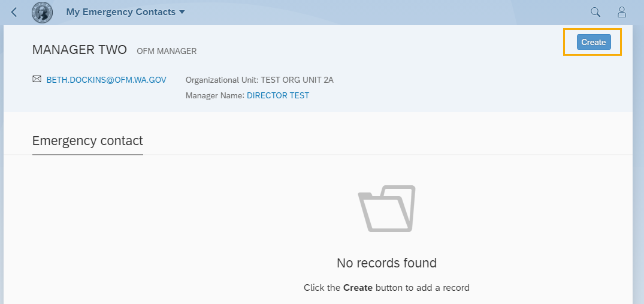Click the empty folder illustration

coord(386,209)
